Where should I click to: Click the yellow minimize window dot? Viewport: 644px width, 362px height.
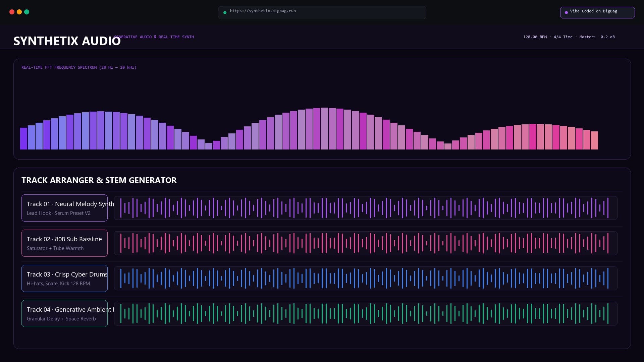coord(19,12)
